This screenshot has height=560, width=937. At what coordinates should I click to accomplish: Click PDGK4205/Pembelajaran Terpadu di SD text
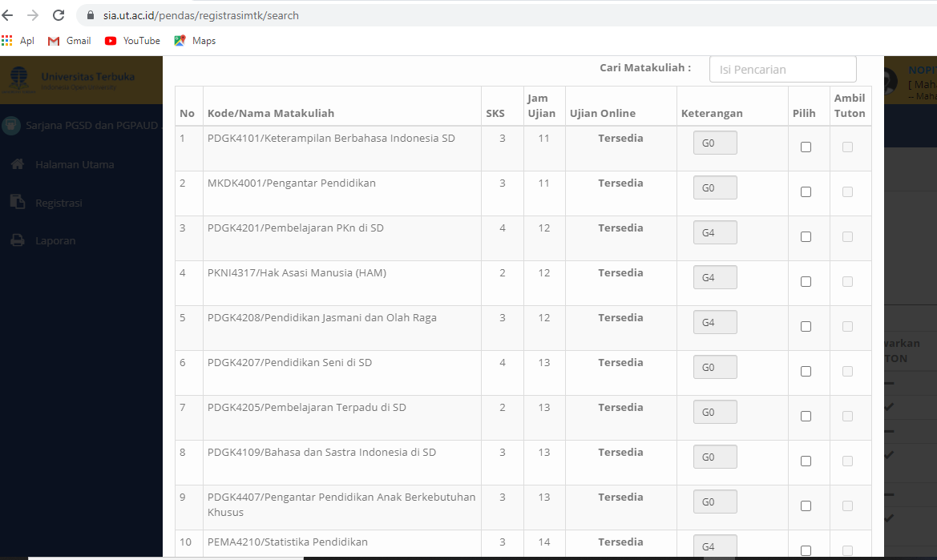pos(306,407)
